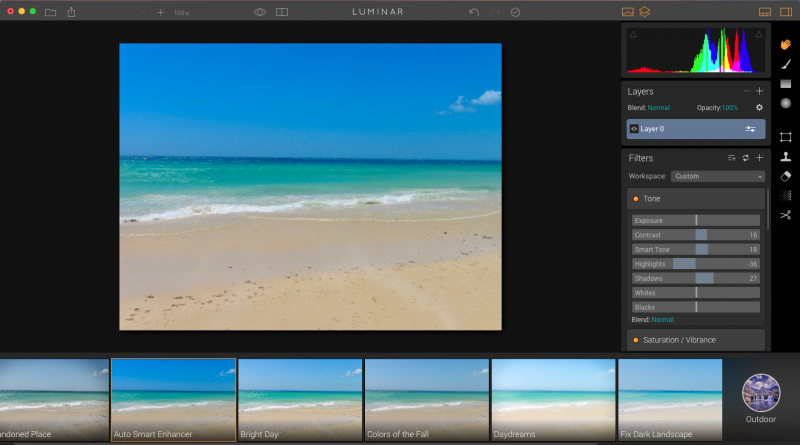
Task: Select Layer 0 row
Action: pyautogui.click(x=696, y=129)
